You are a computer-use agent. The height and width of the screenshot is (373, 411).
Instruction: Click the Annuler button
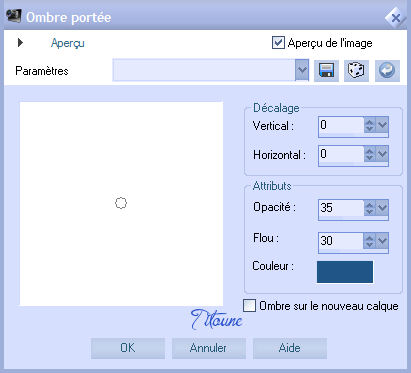pyautogui.click(x=209, y=348)
